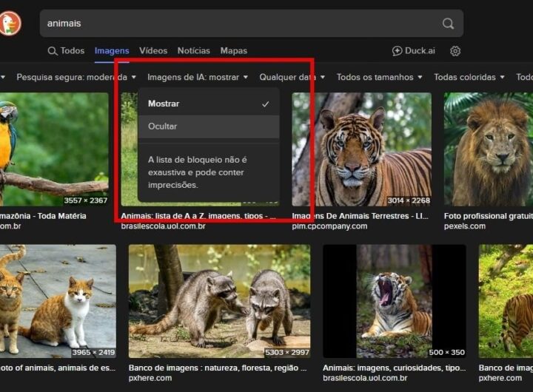Switch to the Vídeos tab
Viewport: 533px width, 392px height.
point(153,51)
